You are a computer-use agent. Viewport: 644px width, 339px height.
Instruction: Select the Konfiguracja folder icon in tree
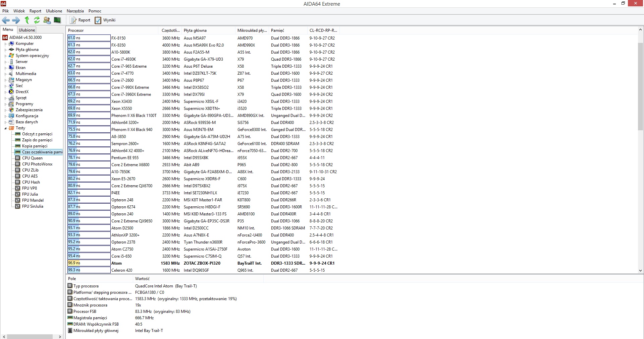pos(11,116)
